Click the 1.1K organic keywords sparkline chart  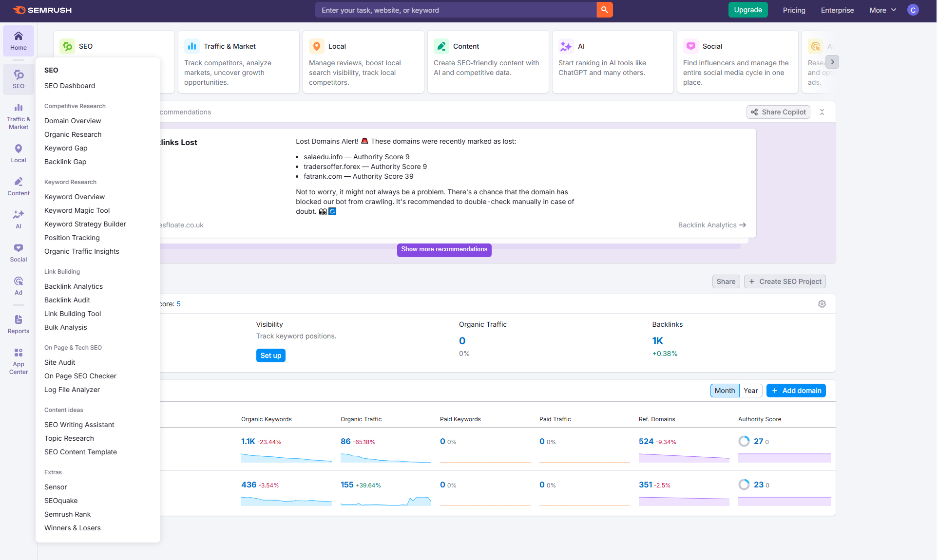287,457
